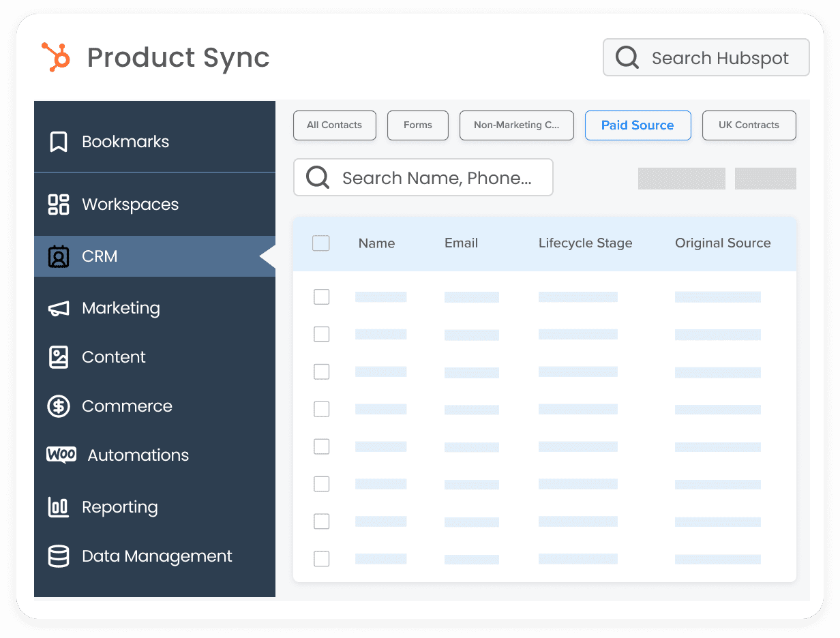Open the Non-Marketing C... tab
The width and height of the screenshot is (840, 638).
pos(517,125)
